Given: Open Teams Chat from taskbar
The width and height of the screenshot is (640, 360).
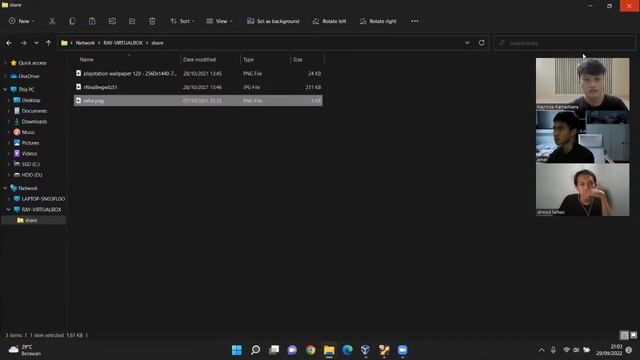Looking at the screenshot, I should pyautogui.click(x=292, y=350).
